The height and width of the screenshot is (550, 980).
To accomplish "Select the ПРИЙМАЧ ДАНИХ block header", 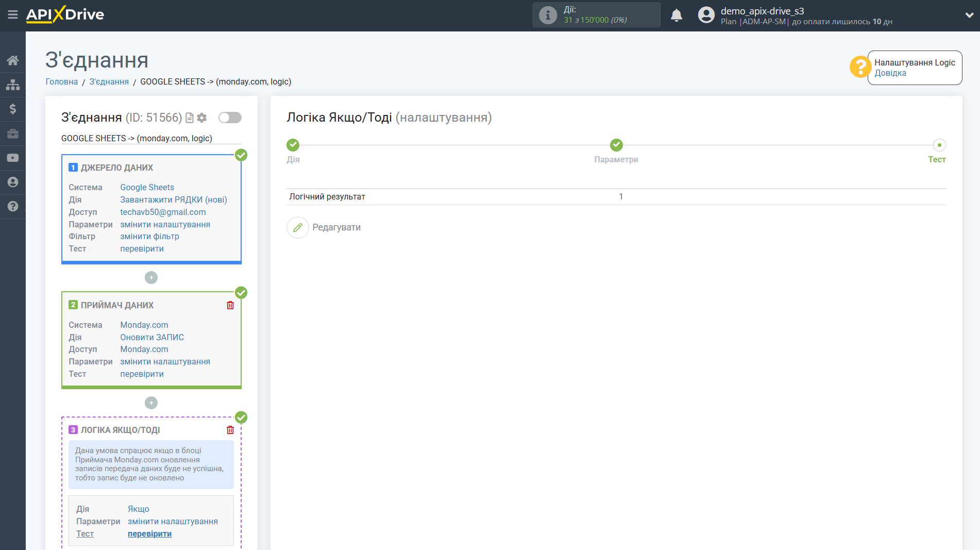I will (x=117, y=305).
